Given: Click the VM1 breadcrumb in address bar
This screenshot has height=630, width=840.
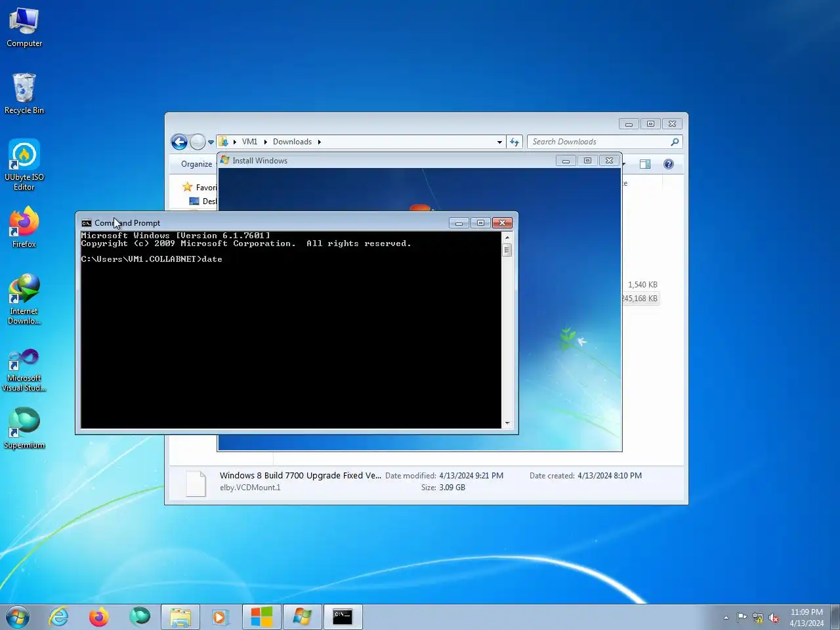Looking at the screenshot, I should [249, 142].
